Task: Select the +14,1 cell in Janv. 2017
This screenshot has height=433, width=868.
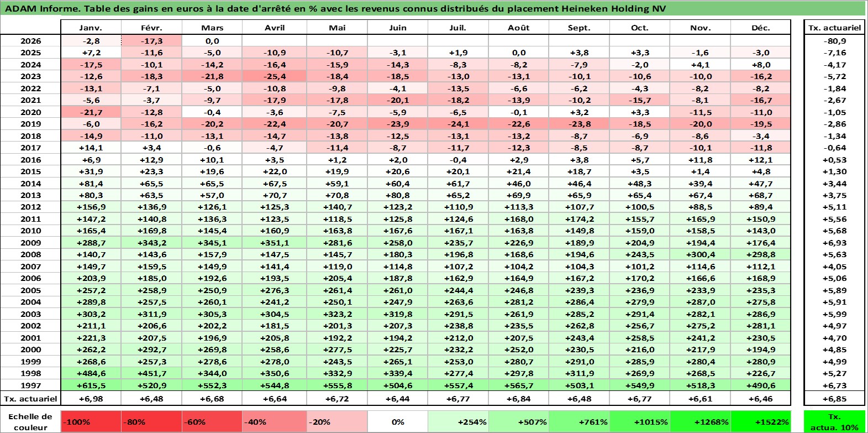Action: tap(91, 148)
